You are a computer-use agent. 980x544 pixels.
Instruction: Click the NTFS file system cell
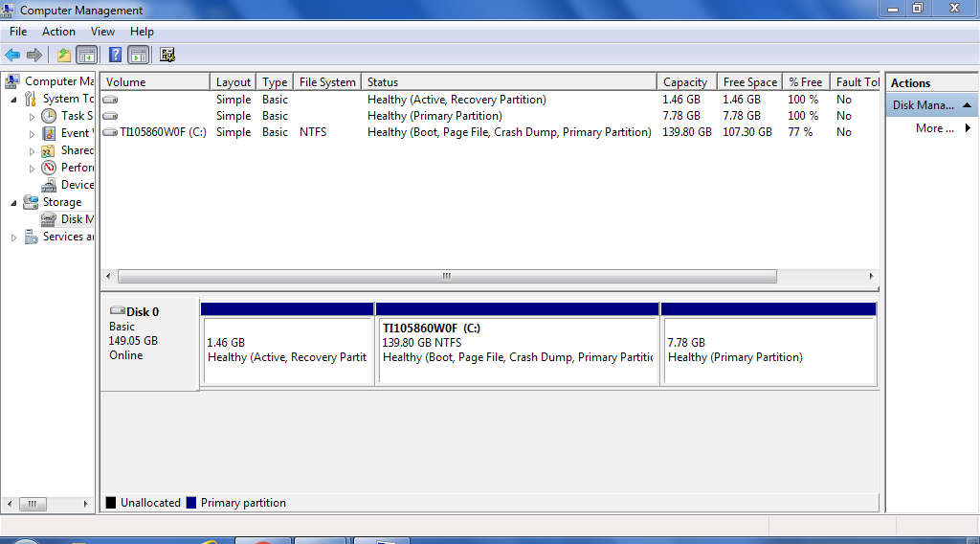[313, 132]
